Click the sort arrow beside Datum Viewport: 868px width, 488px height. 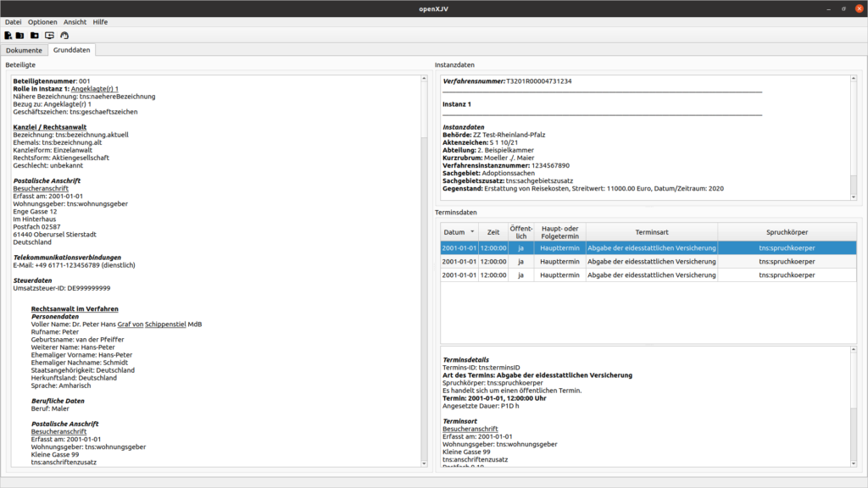point(472,232)
